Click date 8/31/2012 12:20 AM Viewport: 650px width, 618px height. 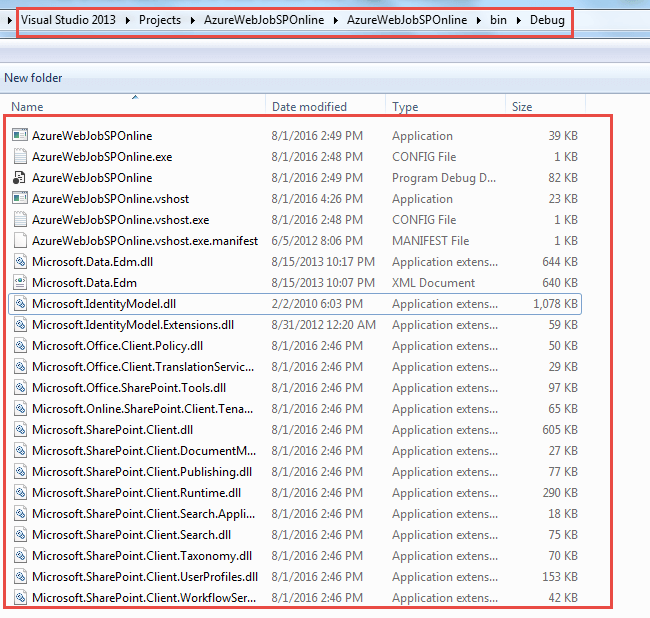point(324,325)
